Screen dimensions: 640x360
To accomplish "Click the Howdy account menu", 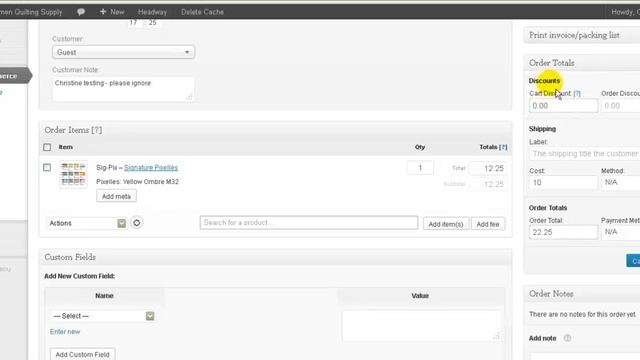I will 625,12.
